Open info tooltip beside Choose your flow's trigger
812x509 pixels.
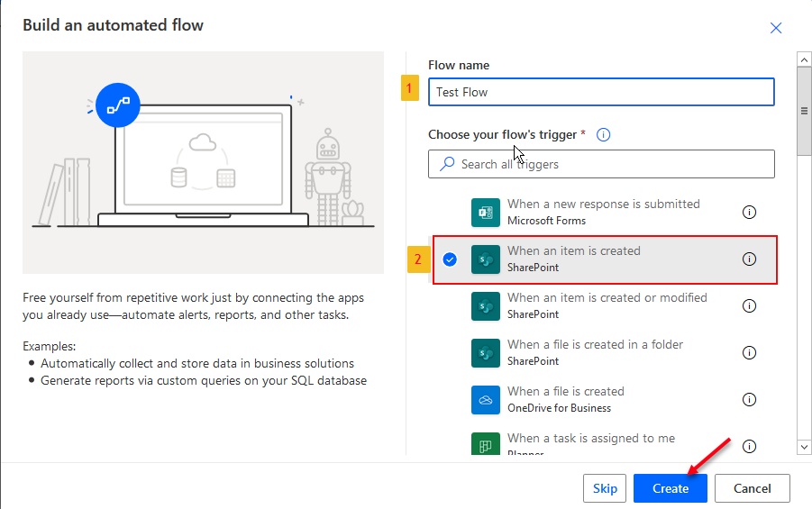click(604, 135)
